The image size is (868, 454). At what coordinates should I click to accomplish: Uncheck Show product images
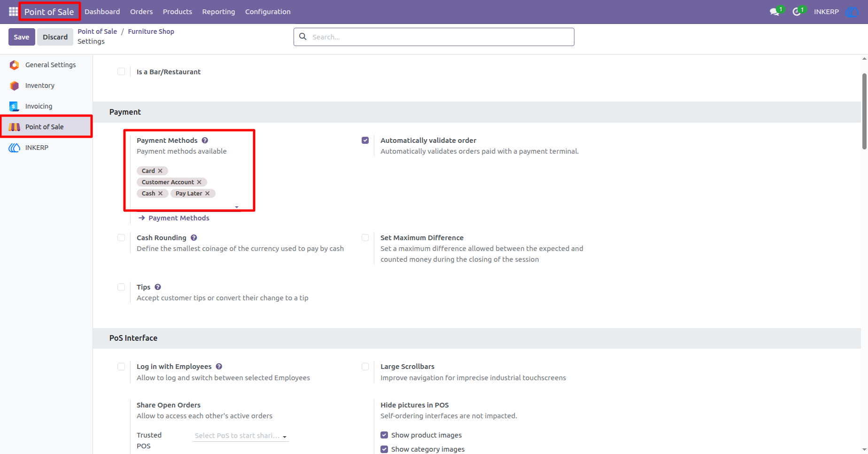[x=384, y=435]
